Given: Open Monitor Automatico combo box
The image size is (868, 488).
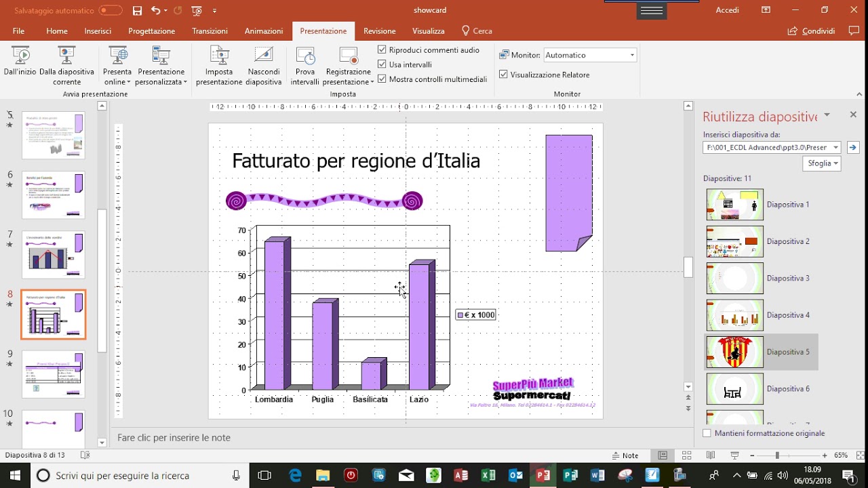Looking at the screenshot, I should click(589, 55).
